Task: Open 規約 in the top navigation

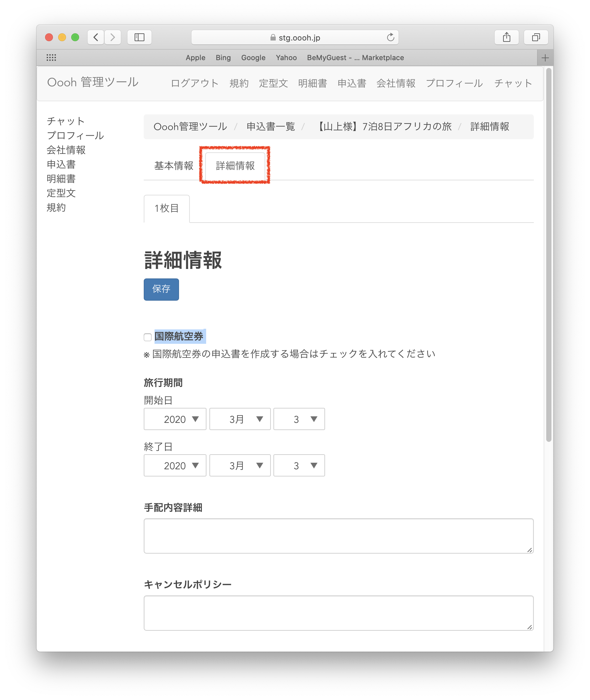Action: click(x=239, y=83)
